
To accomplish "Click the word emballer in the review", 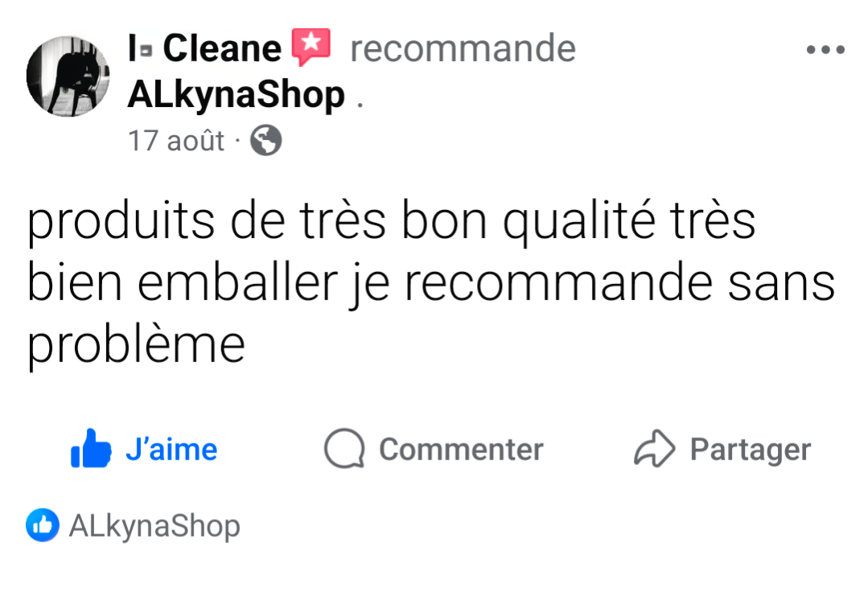I will click(x=237, y=283).
